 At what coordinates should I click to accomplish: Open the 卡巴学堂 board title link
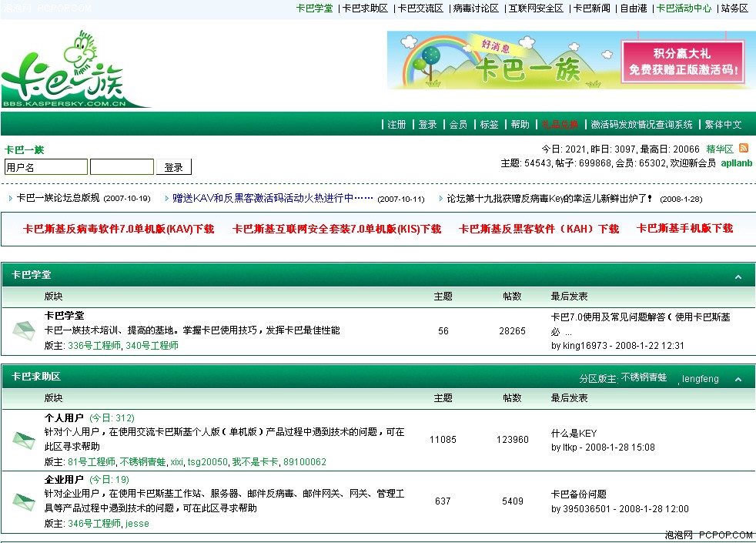tap(64, 315)
